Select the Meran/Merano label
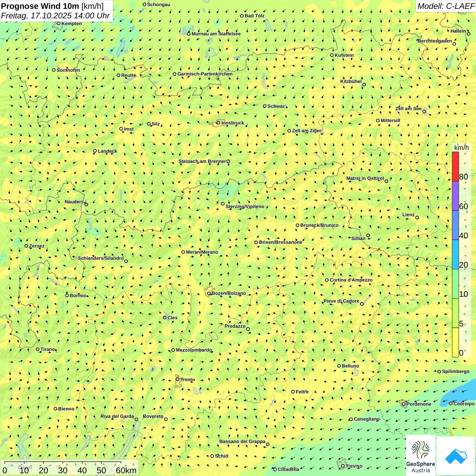The height and width of the screenshot is (476, 476). (x=202, y=252)
